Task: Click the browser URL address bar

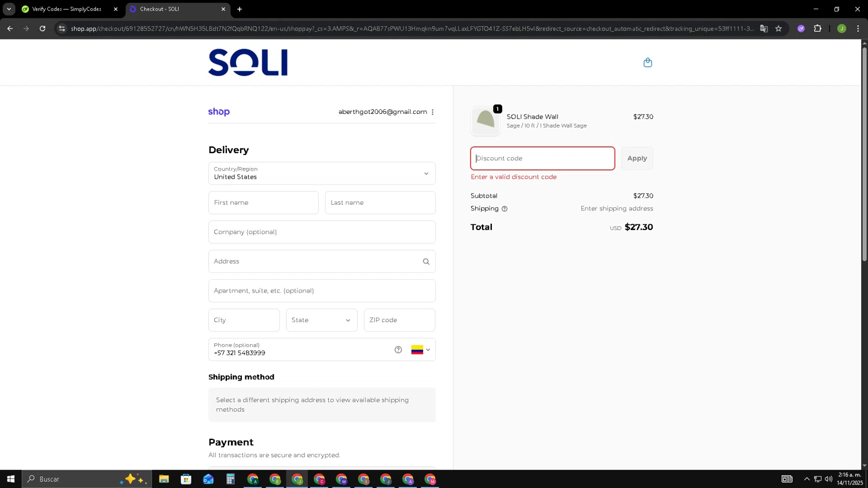Action: point(412,28)
